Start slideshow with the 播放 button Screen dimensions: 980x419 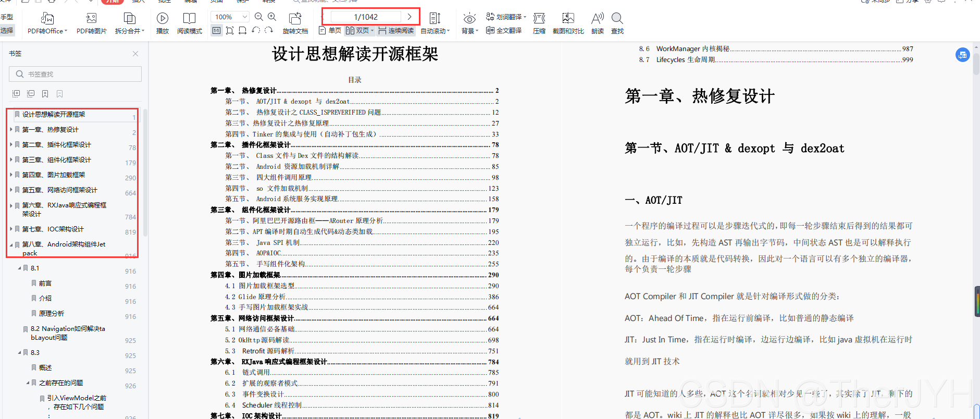tap(163, 19)
